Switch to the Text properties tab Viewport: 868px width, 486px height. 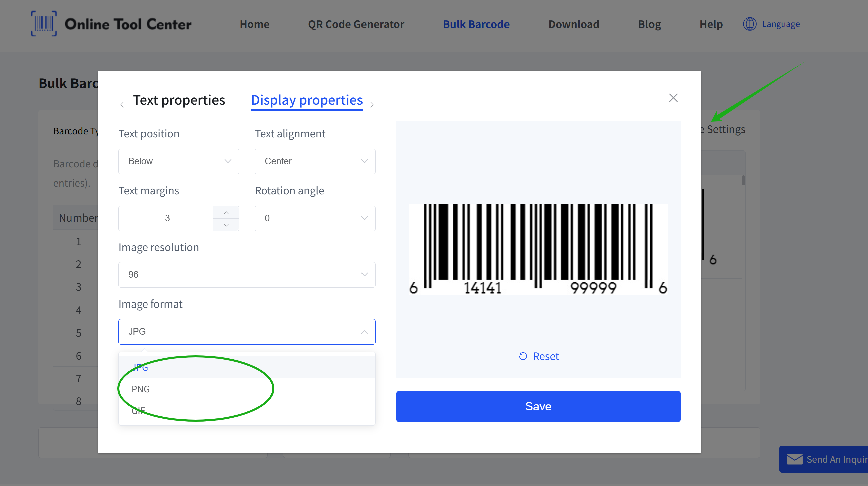(x=179, y=100)
